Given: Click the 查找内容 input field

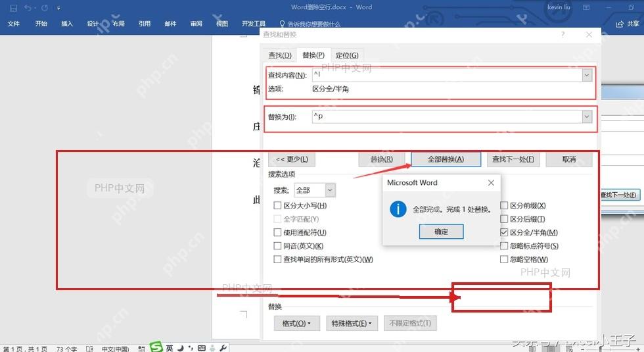Looking at the screenshot, I should coord(447,75).
